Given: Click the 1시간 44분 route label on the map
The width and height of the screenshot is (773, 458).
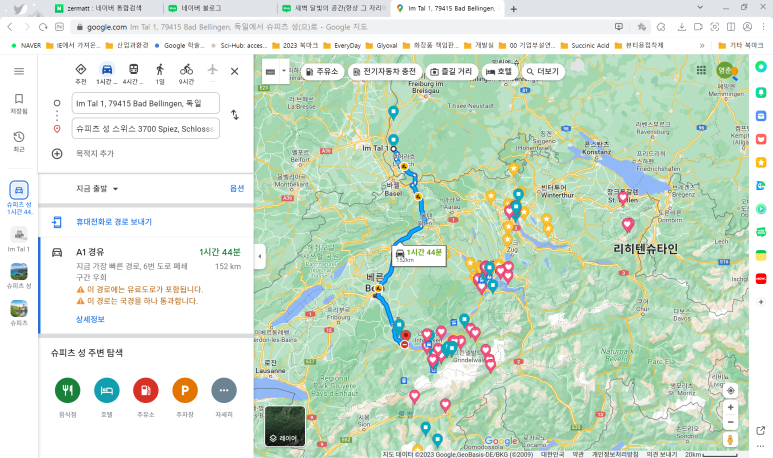Looking at the screenshot, I should click(x=419, y=255).
